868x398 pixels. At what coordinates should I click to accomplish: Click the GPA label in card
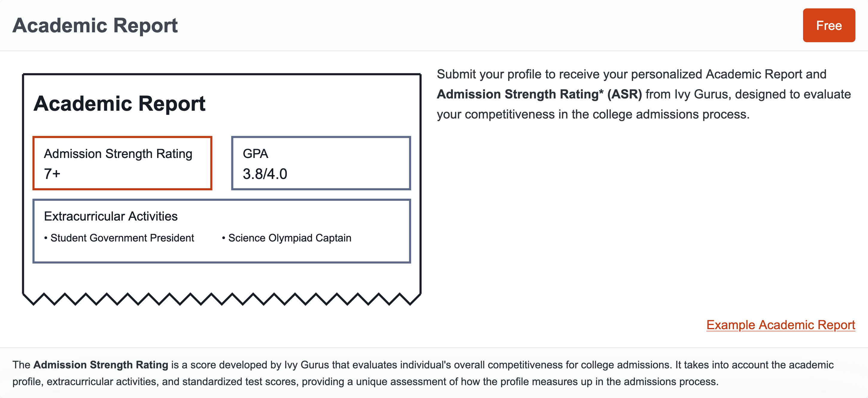255,154
